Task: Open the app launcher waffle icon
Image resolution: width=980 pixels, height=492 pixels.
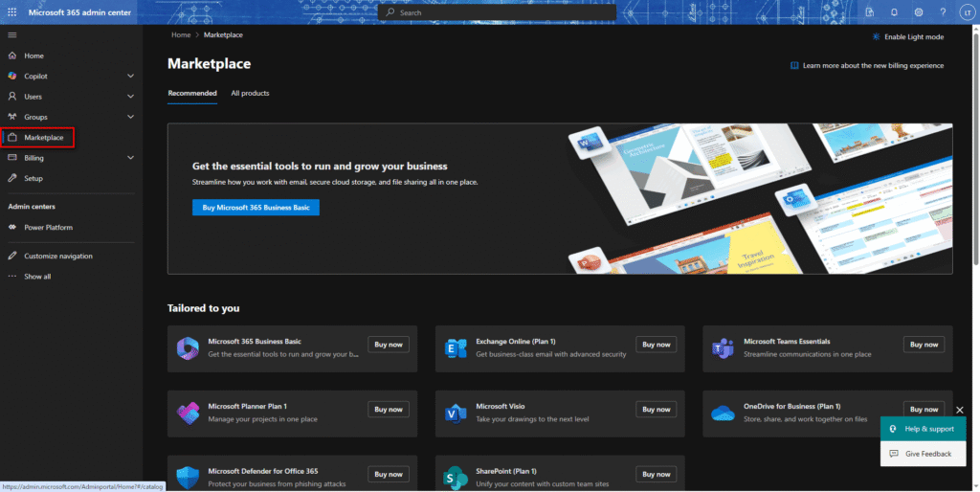Action: click(x=12, y=12)
